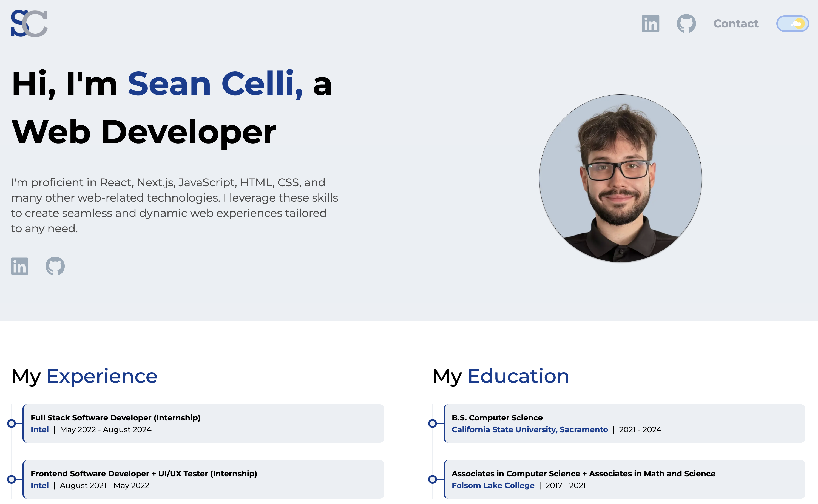Click 'Intel' in the Full Stack Developer card
Screen dimensions: 818x504
(x=40, y=430)
